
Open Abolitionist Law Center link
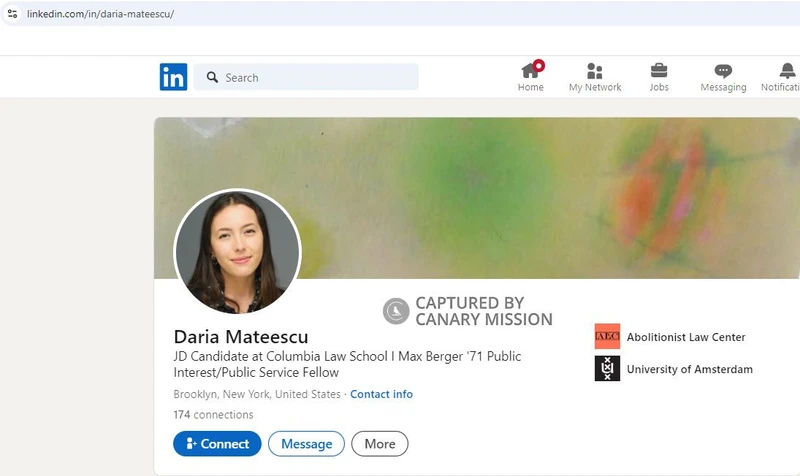tap(686, 337)
